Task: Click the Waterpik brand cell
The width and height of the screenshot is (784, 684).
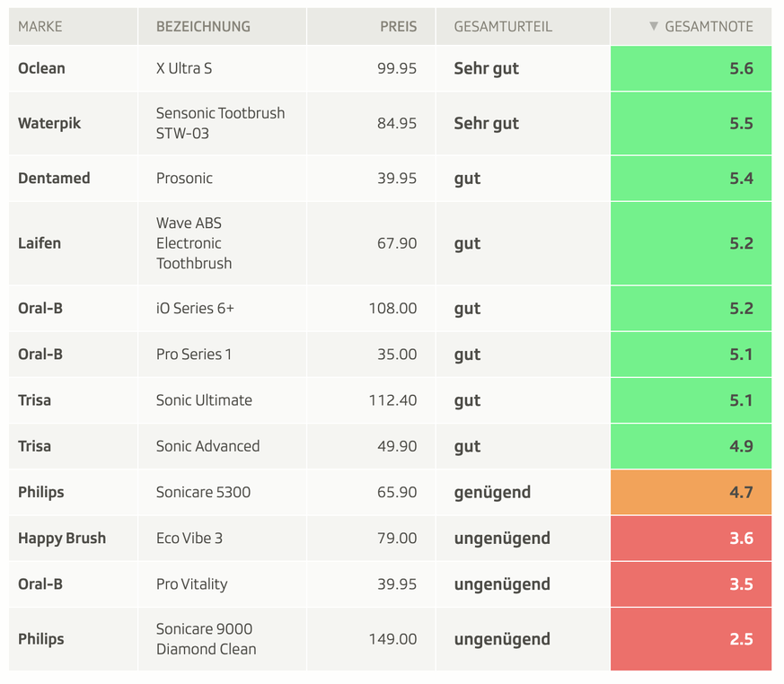Action: [x=49, y=124]
